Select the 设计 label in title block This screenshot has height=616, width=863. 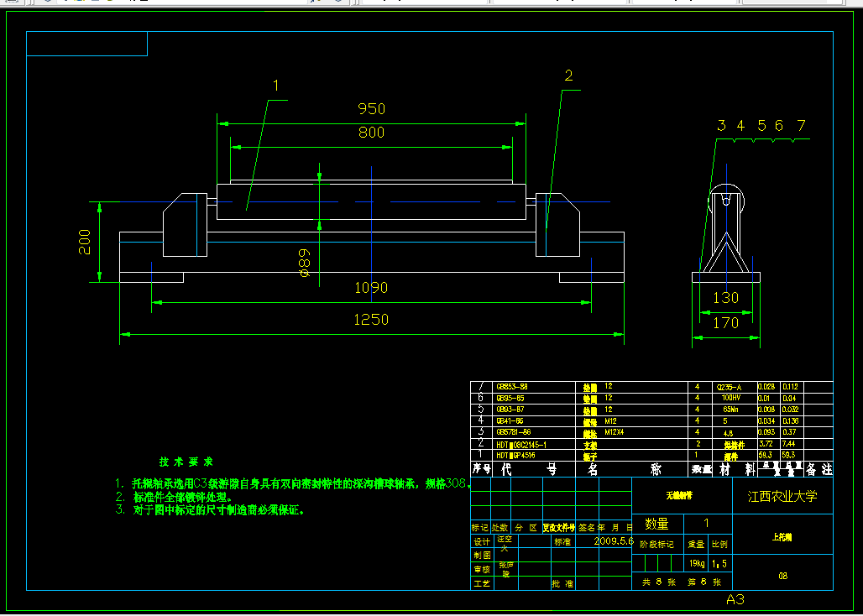tap(482, 542)
